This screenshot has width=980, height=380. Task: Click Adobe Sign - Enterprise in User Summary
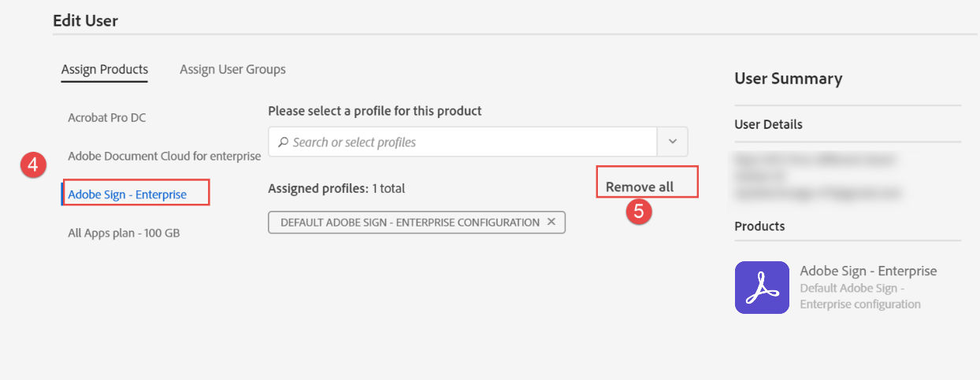868,271
